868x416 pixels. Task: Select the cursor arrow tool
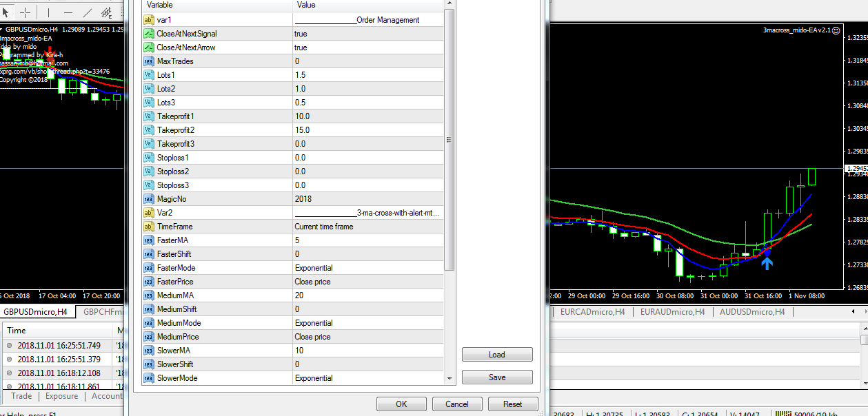click(6, 12)
